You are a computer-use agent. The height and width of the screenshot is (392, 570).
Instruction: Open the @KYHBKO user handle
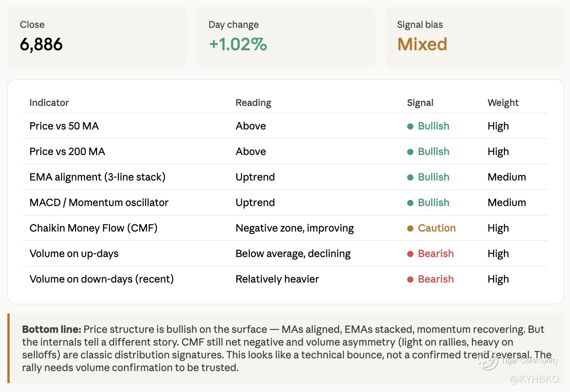(535, 379)
